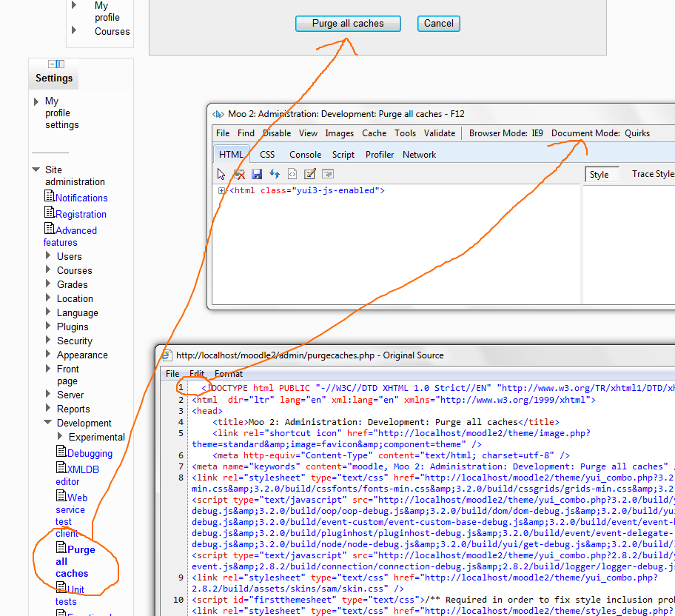Click the Cancel button
This screenshot has width=675, height=616.
[439, 24]
